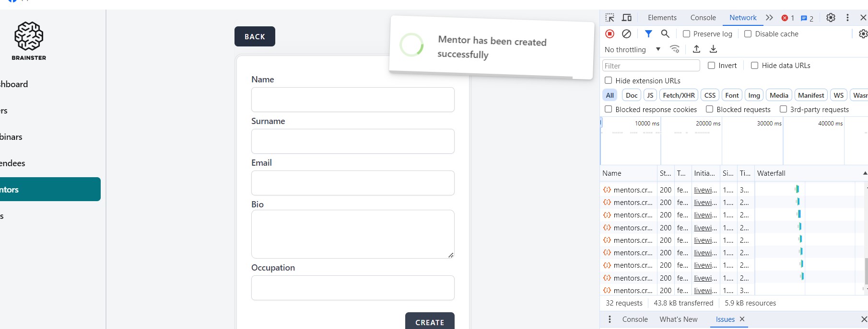Click the import HAR upload icon

[x=697, y=49]
